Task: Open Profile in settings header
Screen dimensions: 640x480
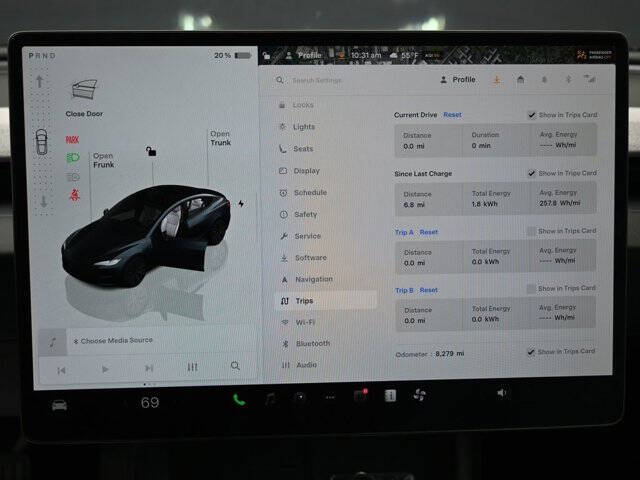Action: (x=458, y=80)
